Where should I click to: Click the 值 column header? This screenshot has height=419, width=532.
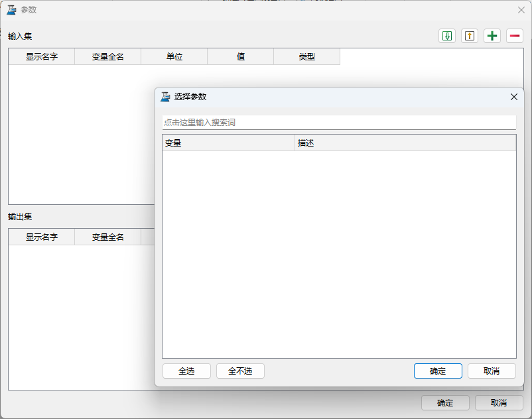[x=241, y=56]
